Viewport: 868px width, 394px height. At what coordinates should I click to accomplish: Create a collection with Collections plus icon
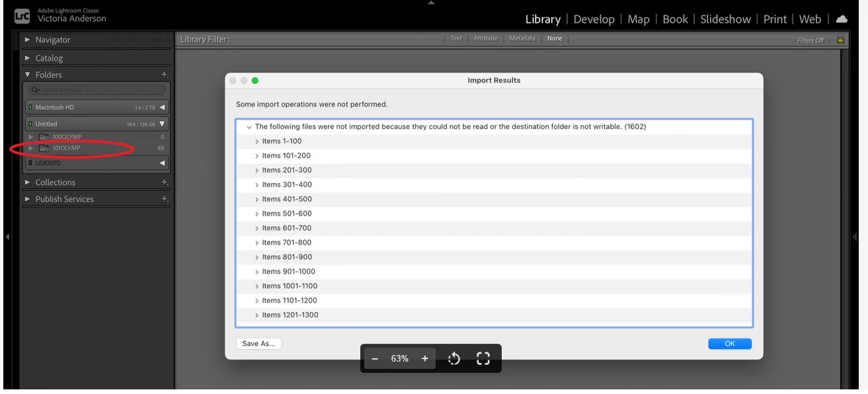tap(165, 182)
